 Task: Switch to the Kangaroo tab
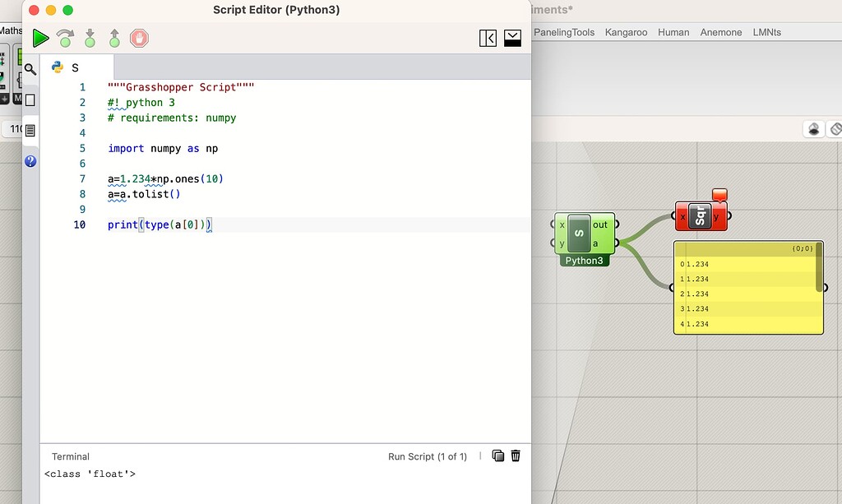[x=626, y=32]
